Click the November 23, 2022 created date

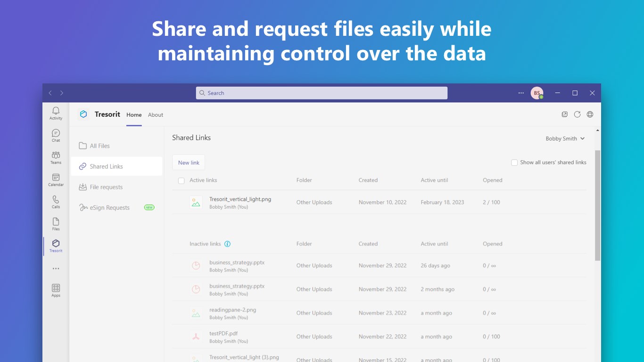(382, 313)
